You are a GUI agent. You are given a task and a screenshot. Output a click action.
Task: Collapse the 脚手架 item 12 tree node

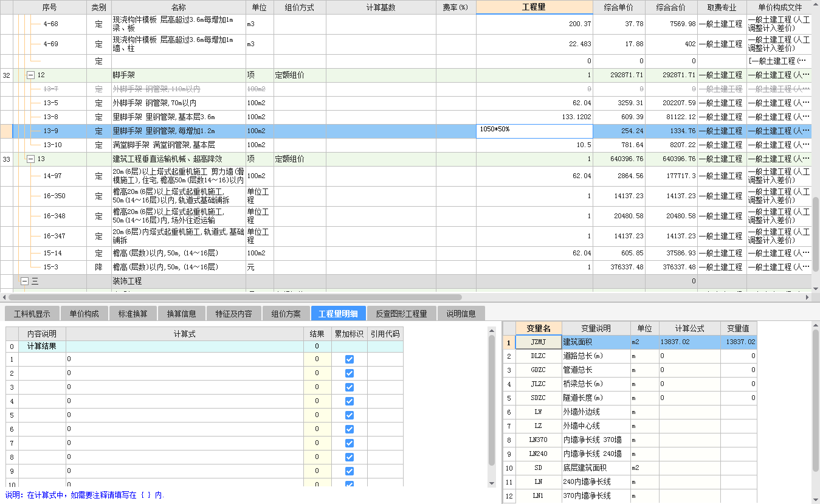[30, 75]
